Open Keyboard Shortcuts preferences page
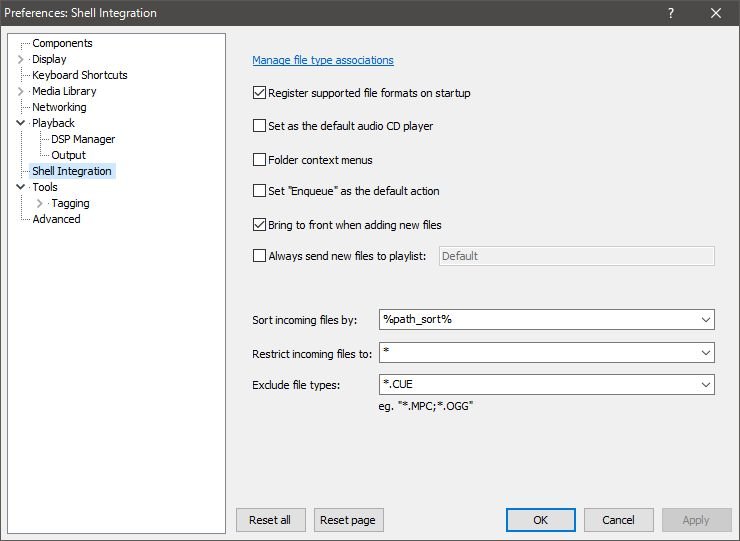740x541 pixels. 80,75
